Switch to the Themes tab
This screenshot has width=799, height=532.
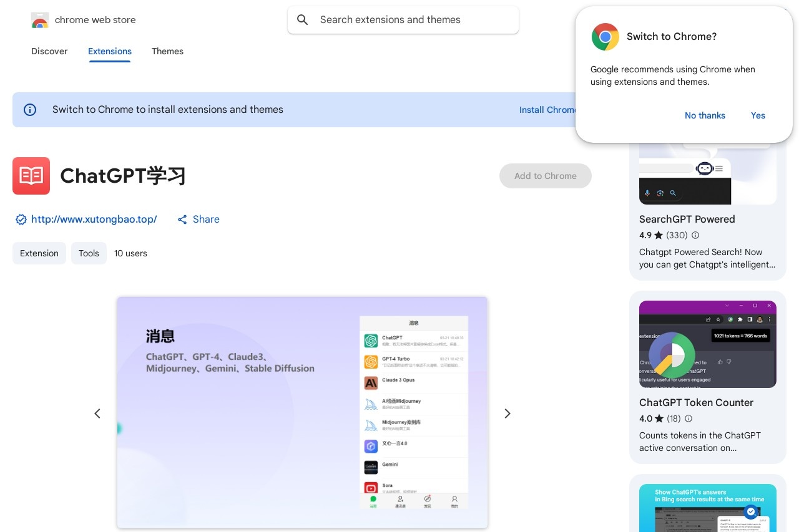click(x=167, y=51)
